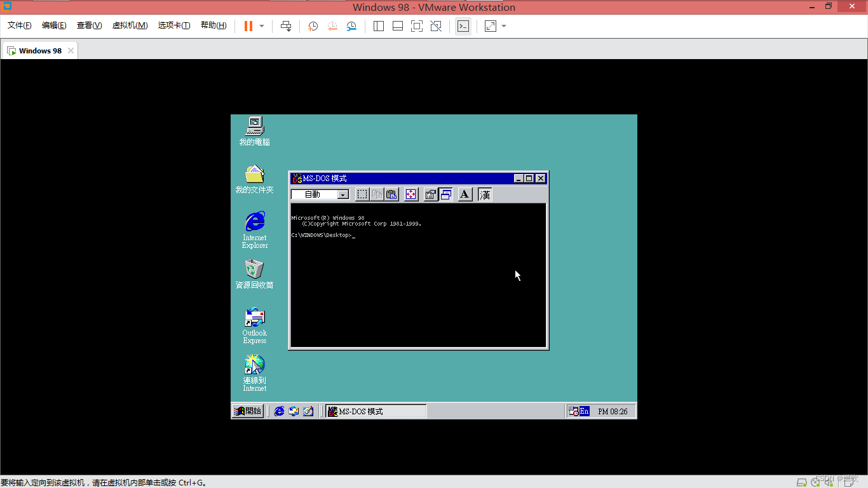Select the Windows 98 tab
The image size is (868, 488).
(x=39, y=50)
